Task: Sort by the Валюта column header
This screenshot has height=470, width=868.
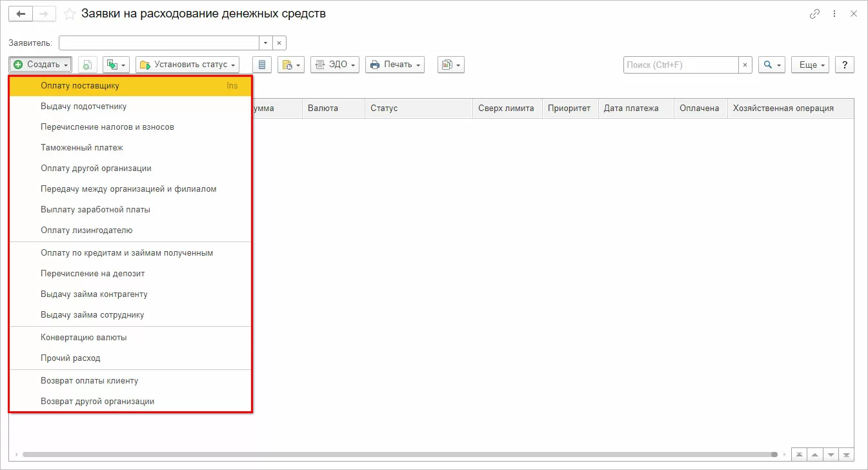Action: 334,108
